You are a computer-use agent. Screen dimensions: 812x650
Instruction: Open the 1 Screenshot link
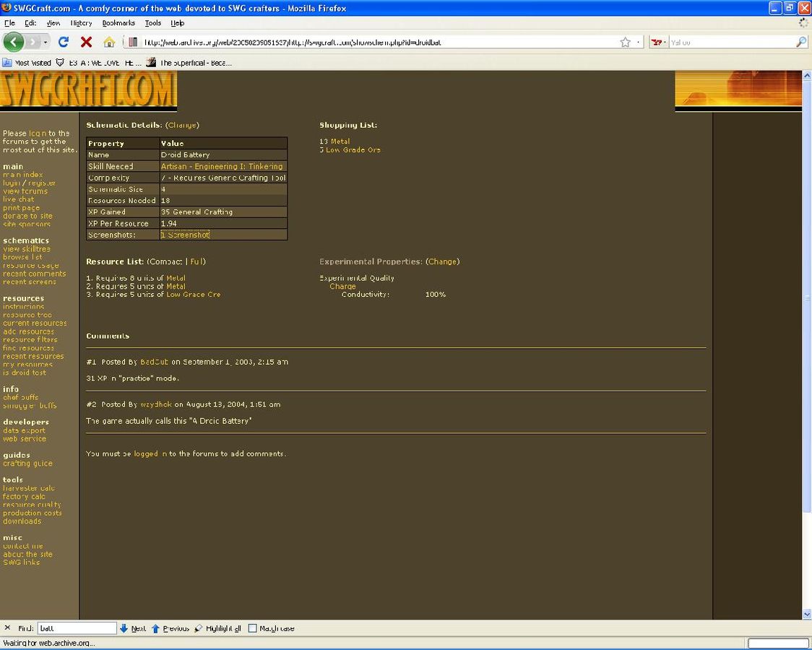[x=185, y=235]
